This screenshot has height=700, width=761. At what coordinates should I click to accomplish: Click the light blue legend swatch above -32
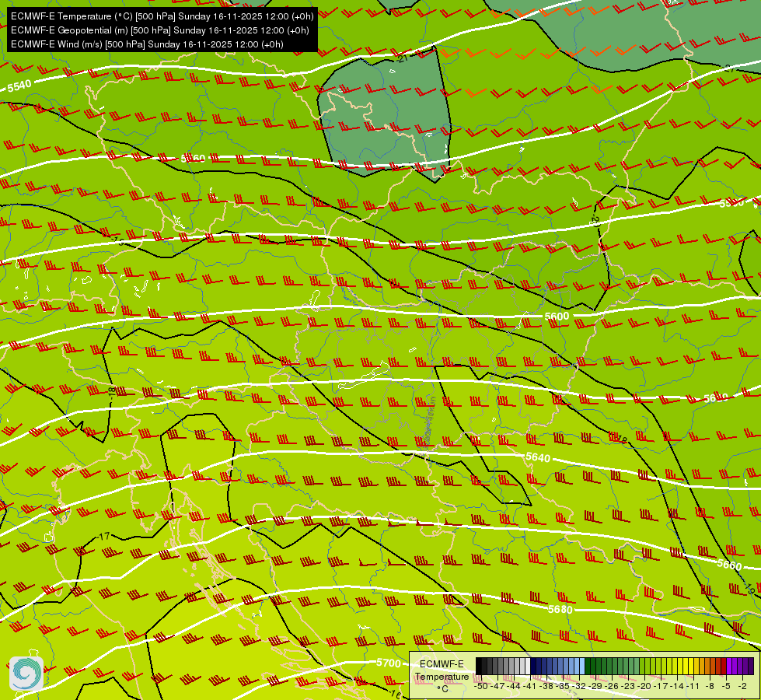pos(582,666)
